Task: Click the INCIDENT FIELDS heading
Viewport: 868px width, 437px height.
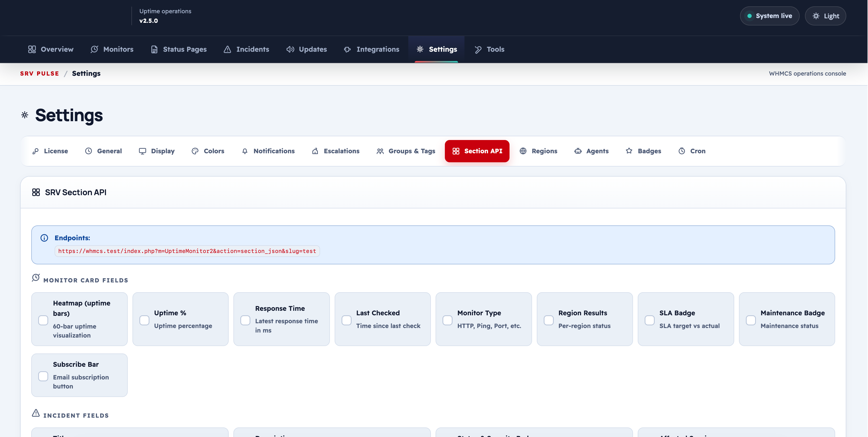Action: 76,416
